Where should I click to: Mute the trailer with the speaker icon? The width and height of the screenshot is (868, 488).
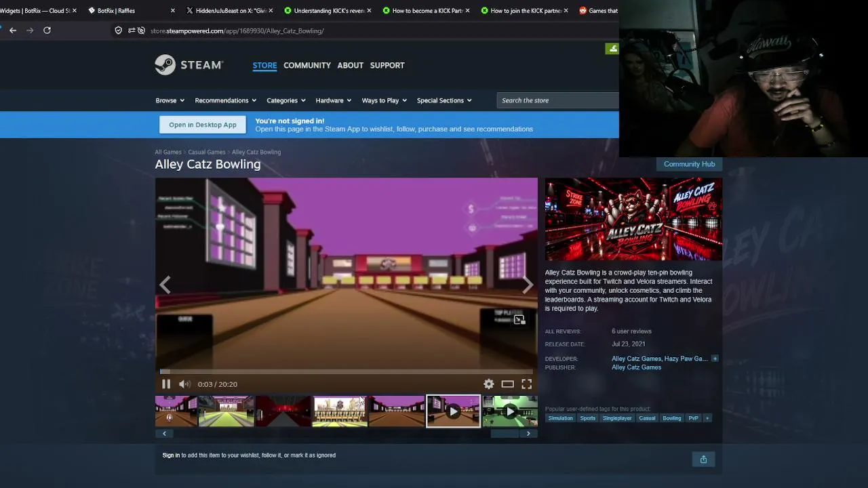click(x=184, y=384)
